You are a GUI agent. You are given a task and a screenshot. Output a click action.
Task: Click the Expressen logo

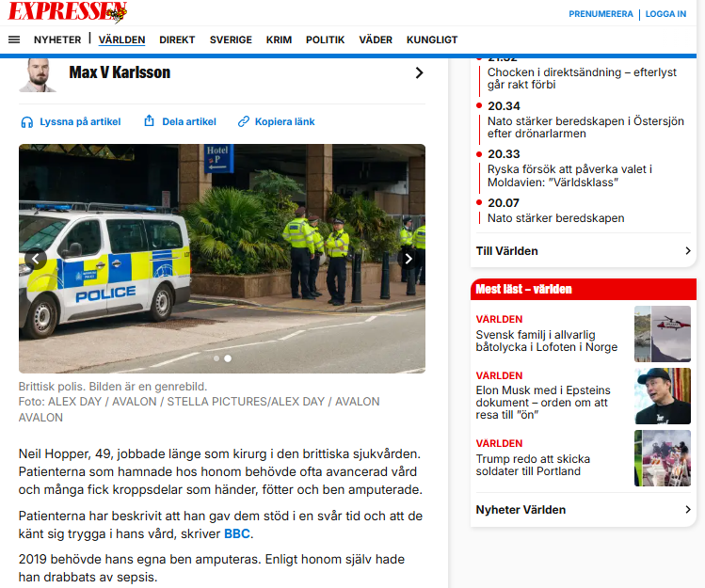(x=68, y=11)
